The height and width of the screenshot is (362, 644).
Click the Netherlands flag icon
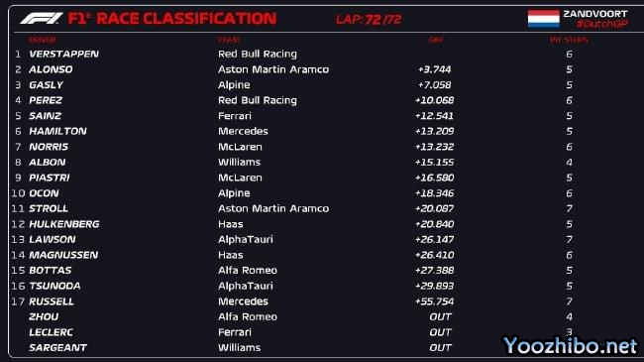pyautogui.click(x=543, y=19)
